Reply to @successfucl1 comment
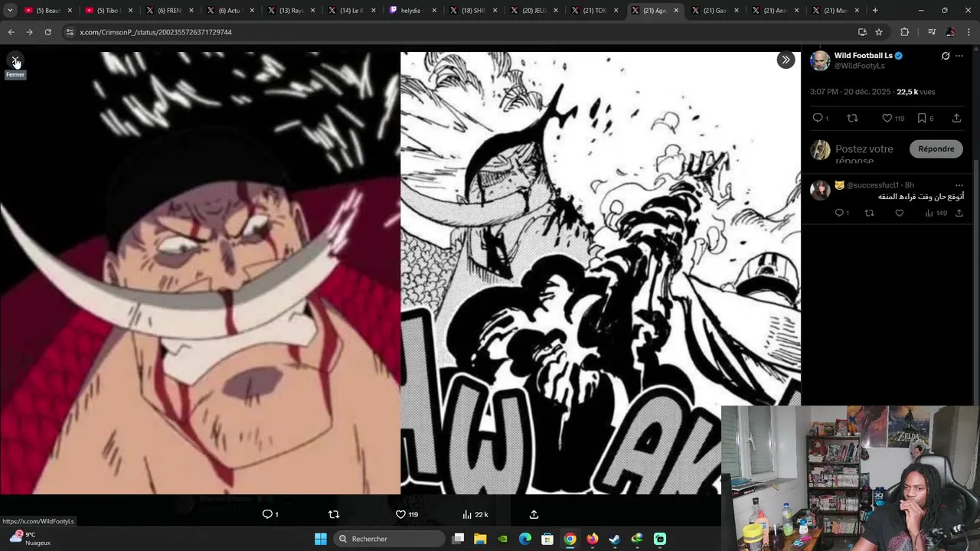 click(839, 213)
